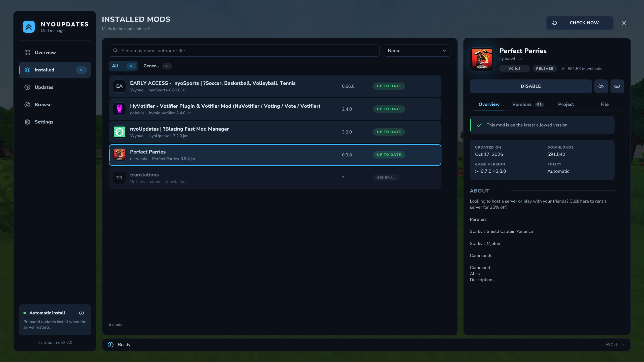Click the green checkmark latest version icon
The image size is (644, 362).
coord(479,125)
